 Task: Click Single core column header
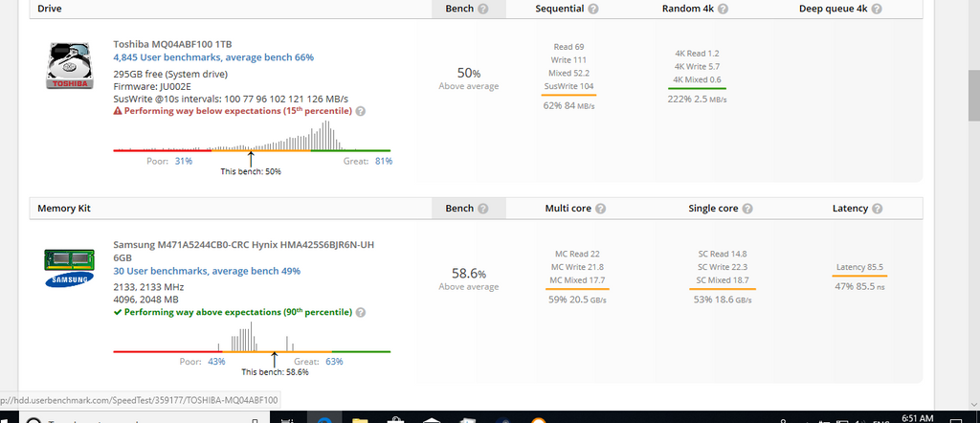click(x=713, y=209)
